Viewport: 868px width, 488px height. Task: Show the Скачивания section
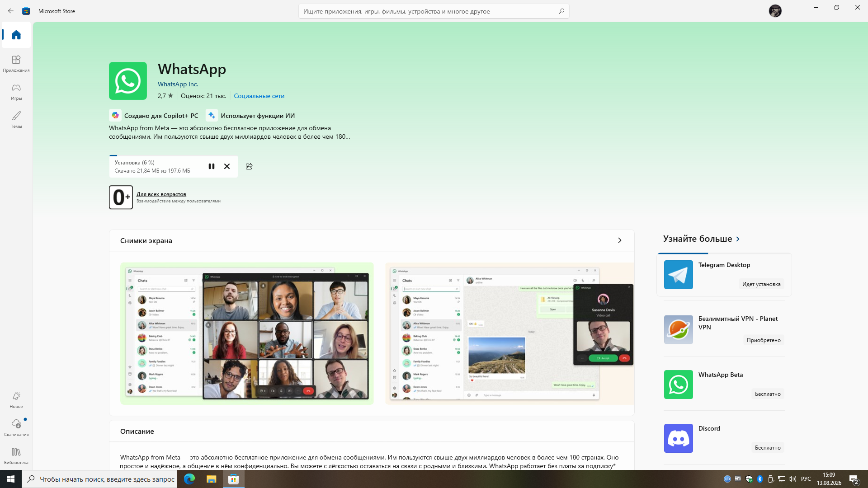[x=16, y=428]
